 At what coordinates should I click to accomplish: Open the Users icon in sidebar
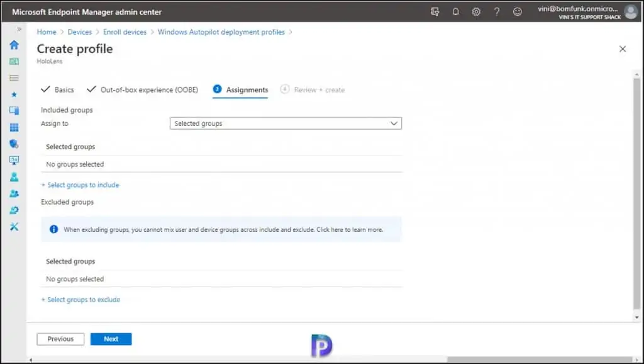pos(14,177)
